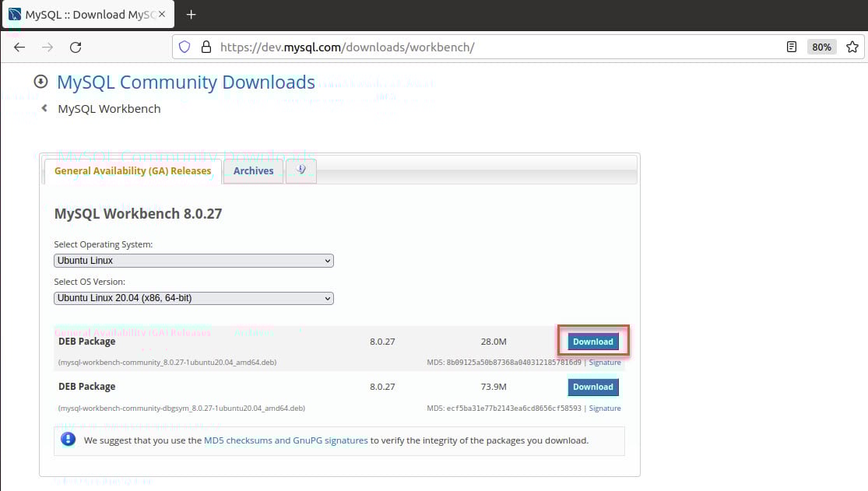The image size is (868, 491).
Task: Open Signature link for 28.0M package
Action: point(605,363)
